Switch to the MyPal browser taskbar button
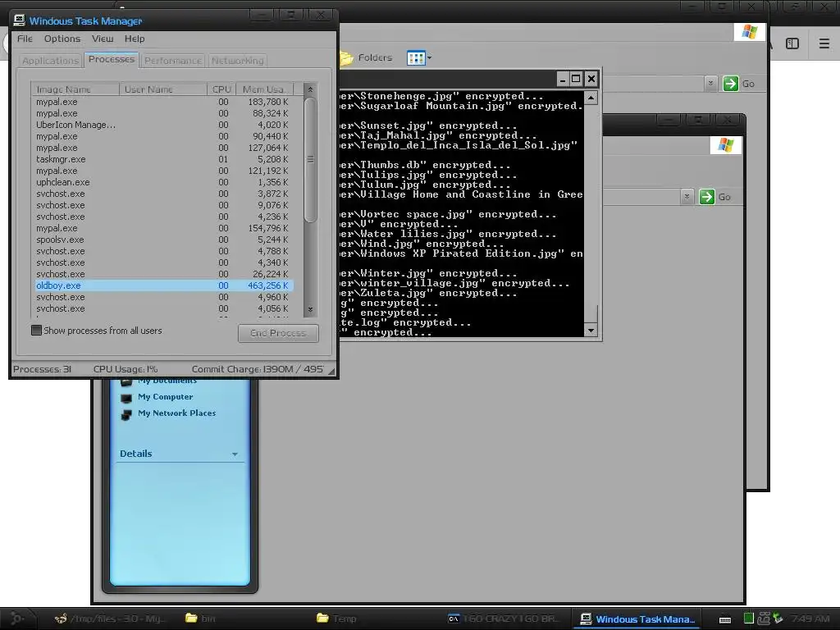 (x=111, y=619)
